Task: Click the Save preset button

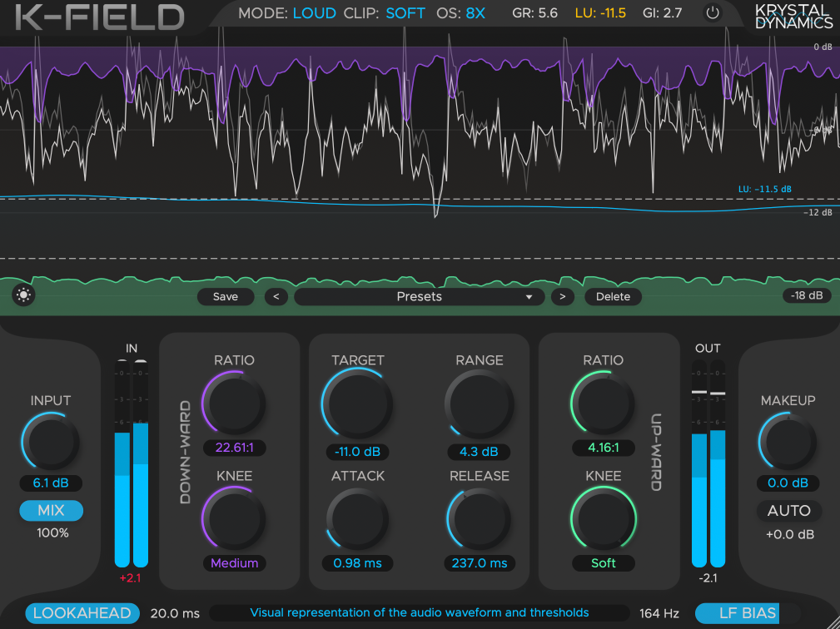Action: point(225,296)
